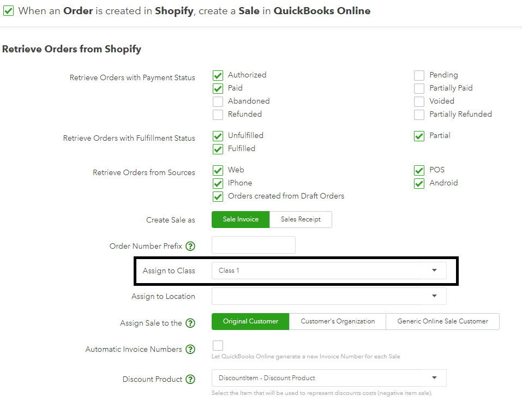Uncheck the rule checkbox at the top
The height and width of the screenshot is (420, 522).
[9, 10]
